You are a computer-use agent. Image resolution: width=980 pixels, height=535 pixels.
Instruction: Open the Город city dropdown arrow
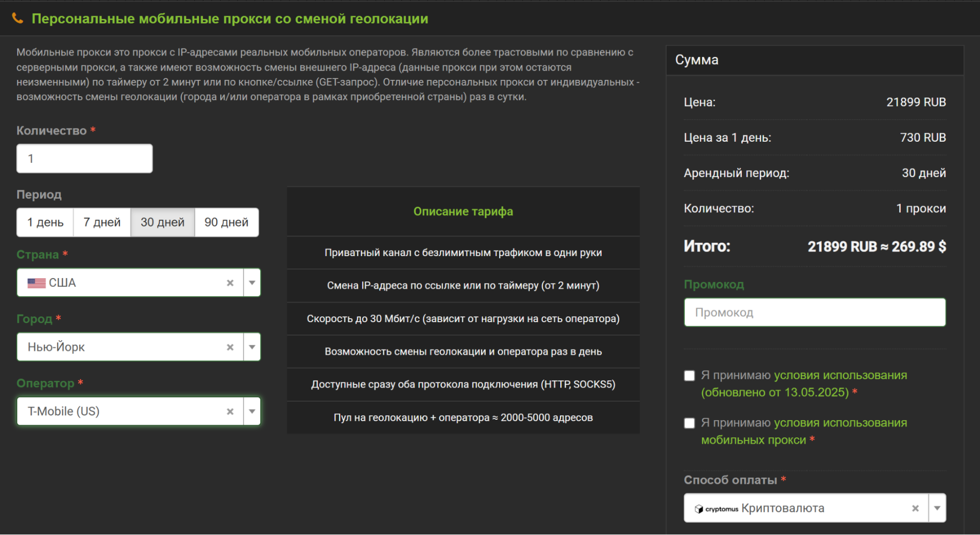coord(252,347)
